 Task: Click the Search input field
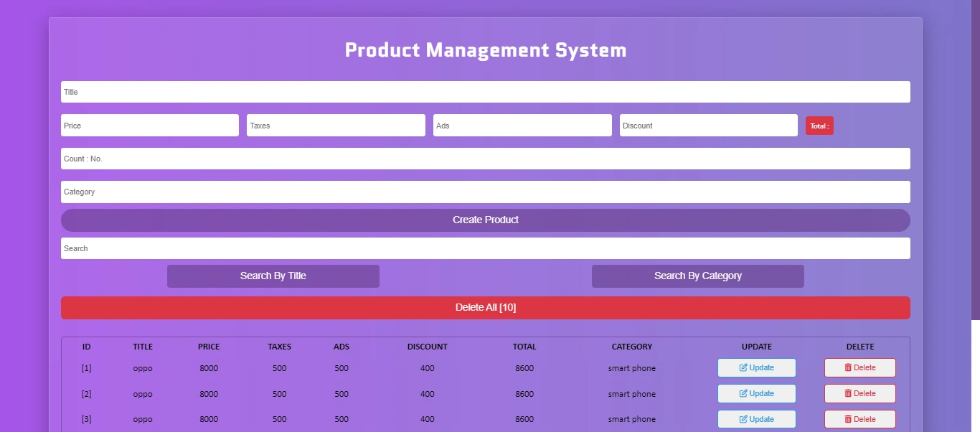point(485,248)
